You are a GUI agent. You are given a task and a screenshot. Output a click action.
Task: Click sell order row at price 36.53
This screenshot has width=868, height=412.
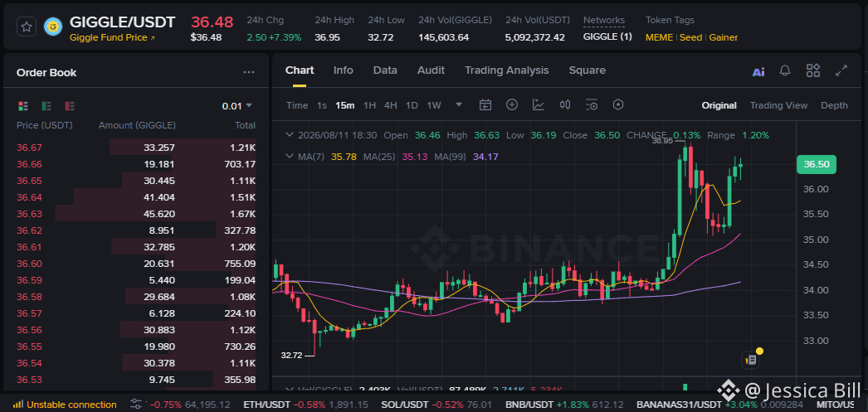(136, 380)
